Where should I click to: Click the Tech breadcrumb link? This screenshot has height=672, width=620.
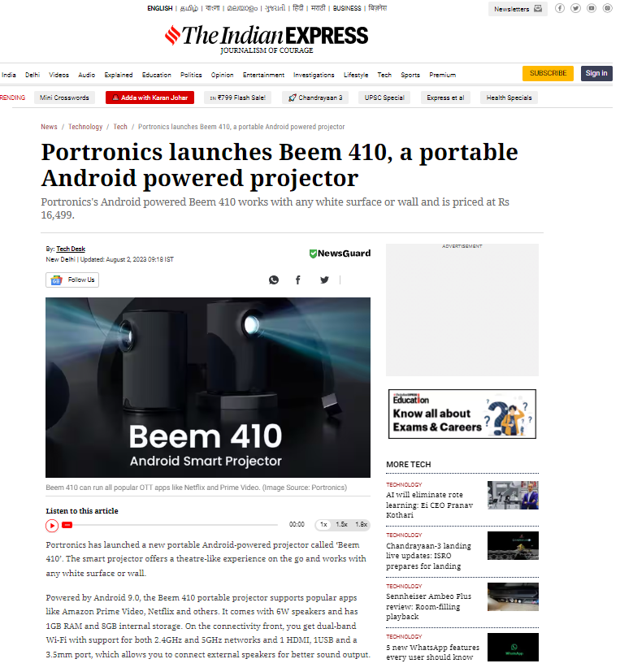pos(120,127)
